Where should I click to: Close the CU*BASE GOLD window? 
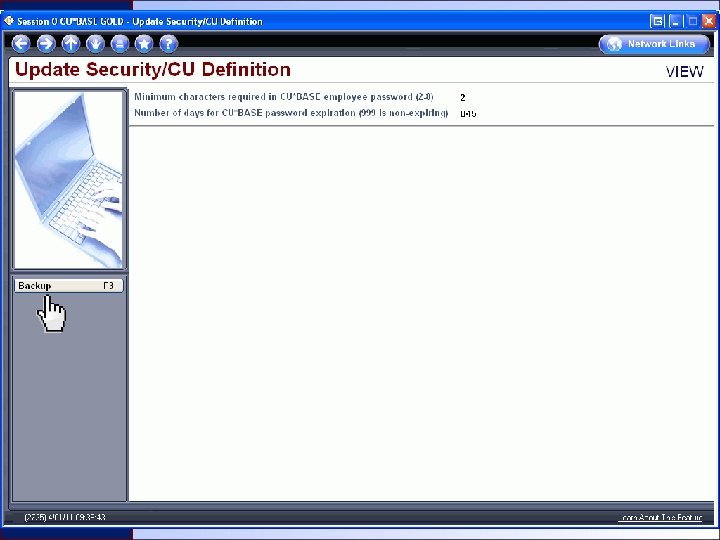(709, 21)
